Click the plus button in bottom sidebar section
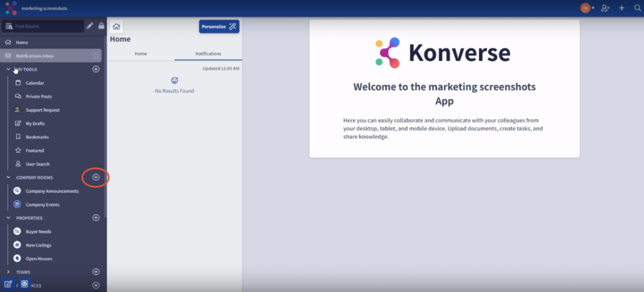Image resolution: width=644 pixels, height=292 pixels. tap(96, 285)
